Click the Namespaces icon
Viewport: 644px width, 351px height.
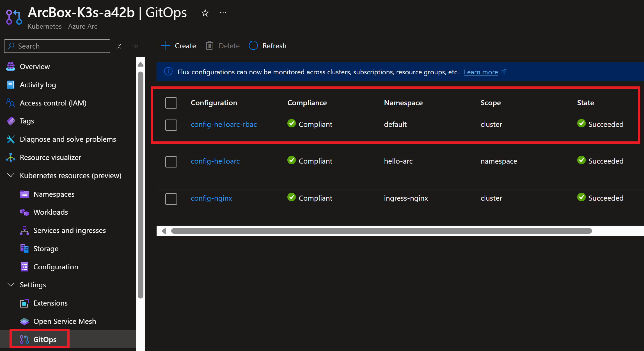pos(24,194)
